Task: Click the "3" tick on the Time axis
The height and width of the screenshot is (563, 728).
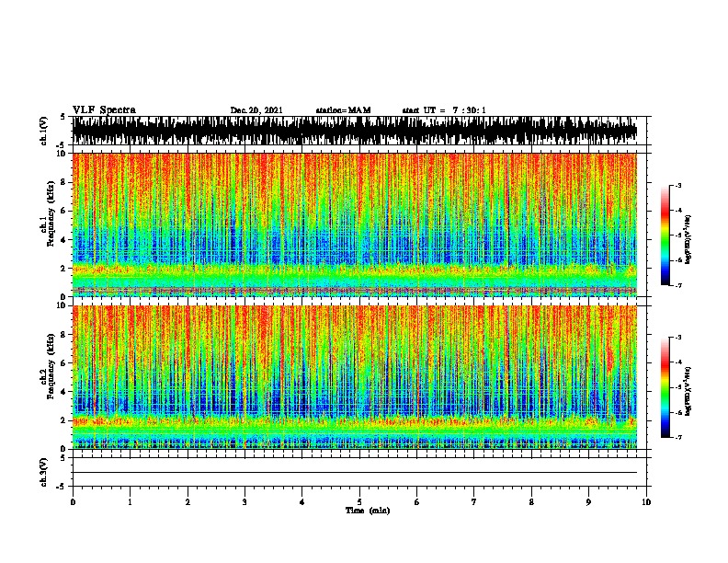Action: pyautogui.click(x=245, y=502)
